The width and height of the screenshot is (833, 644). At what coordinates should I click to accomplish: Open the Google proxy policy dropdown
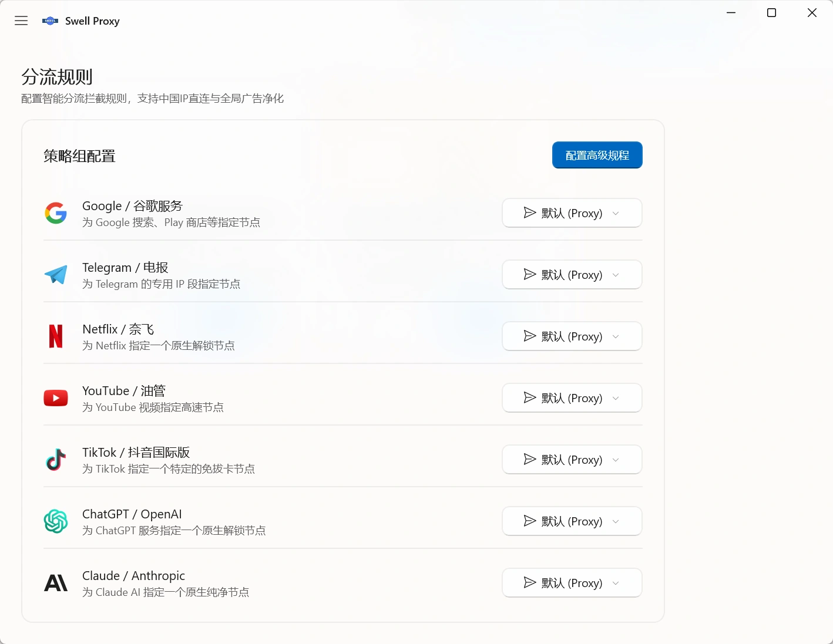pos(572,213)
